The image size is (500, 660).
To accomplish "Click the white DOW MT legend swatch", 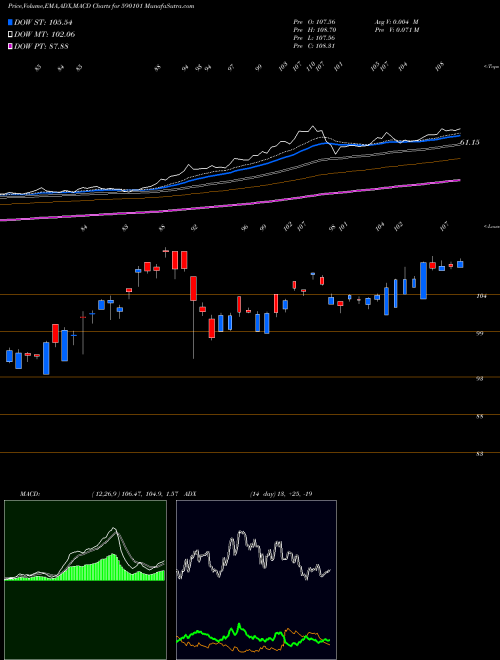I will [11, 34].
